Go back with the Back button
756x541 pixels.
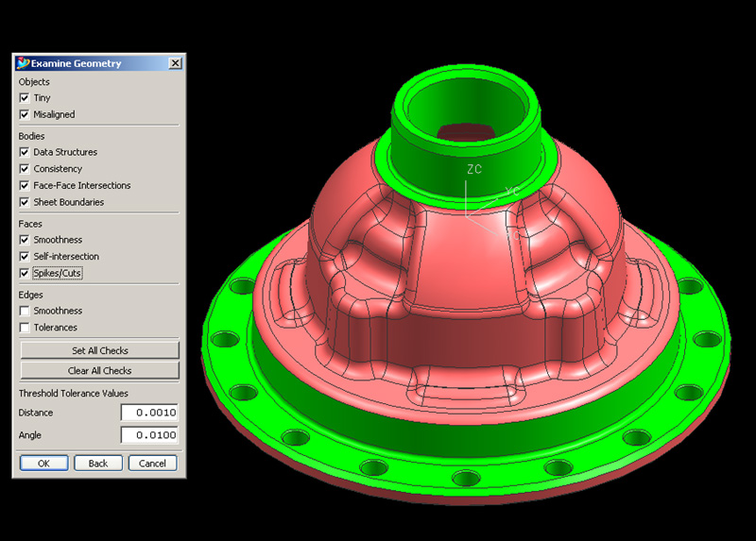[98, 463]
